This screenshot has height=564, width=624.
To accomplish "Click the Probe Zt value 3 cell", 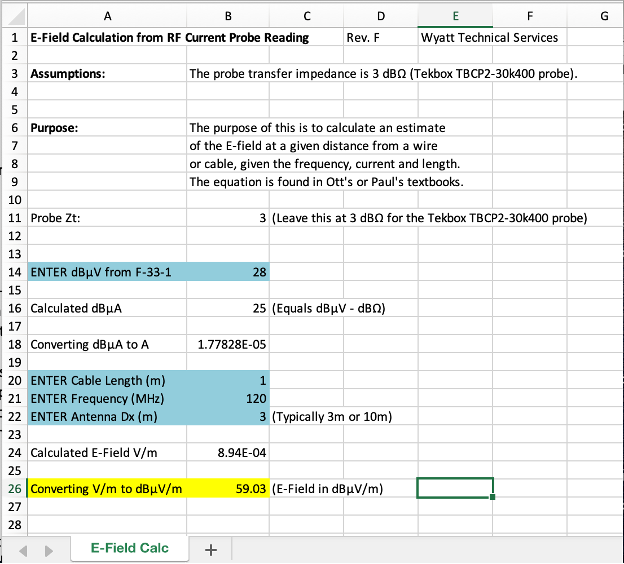I will pyautogui.click(x=228, y=218).
